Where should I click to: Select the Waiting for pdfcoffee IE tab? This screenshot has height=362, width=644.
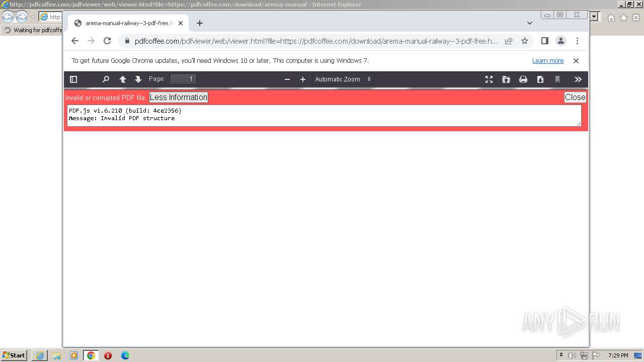pos(33,30)
